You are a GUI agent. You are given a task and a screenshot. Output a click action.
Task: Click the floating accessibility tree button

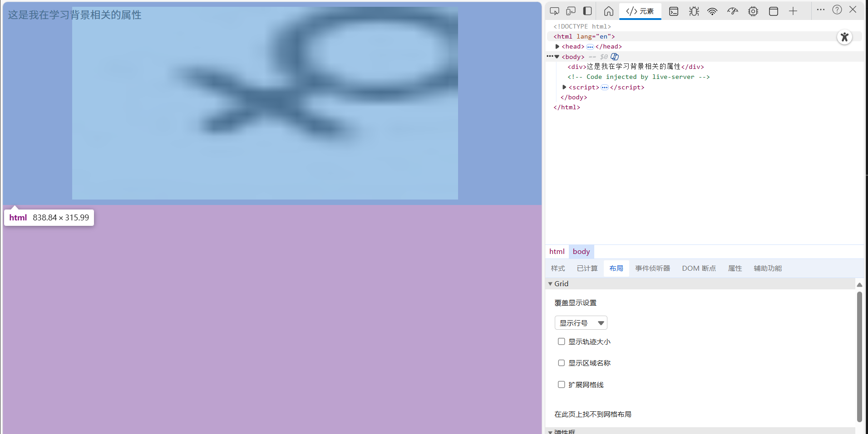coord(844,37)
